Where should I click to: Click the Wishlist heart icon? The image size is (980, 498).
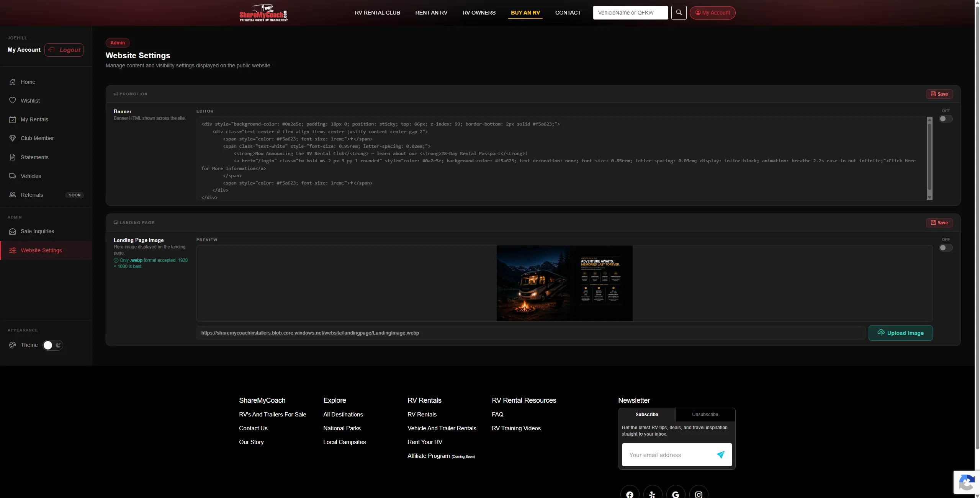point(13,101)
